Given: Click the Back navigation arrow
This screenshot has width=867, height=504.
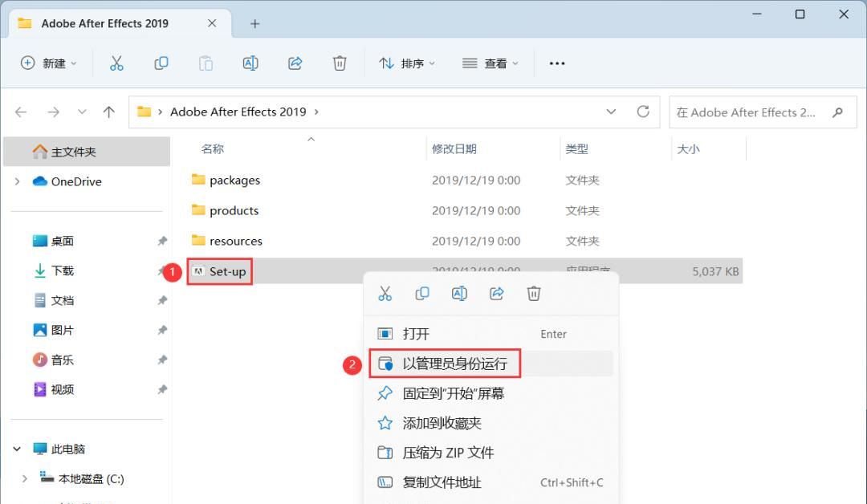Looking at the screenshot, I should coord(21,112).
